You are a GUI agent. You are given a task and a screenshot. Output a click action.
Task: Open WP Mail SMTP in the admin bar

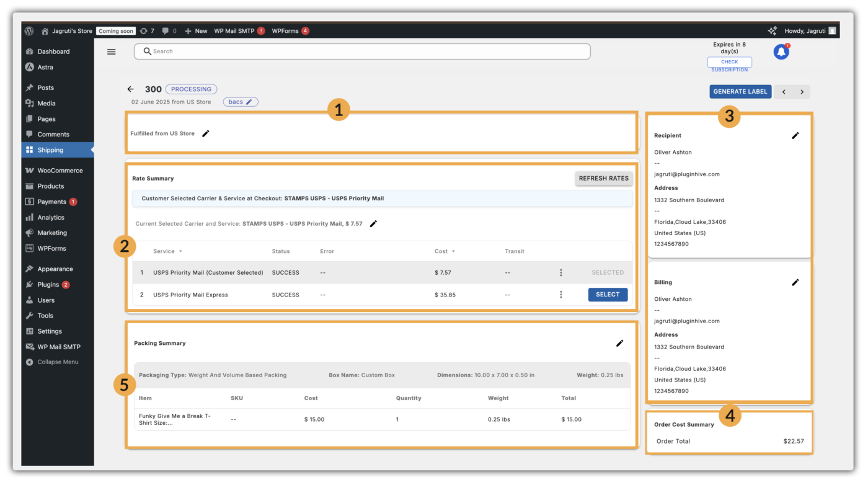[x=239, y=31]
